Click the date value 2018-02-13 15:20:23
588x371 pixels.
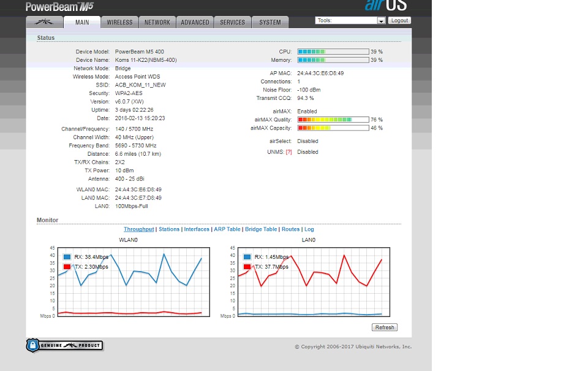tap(140, 118)
